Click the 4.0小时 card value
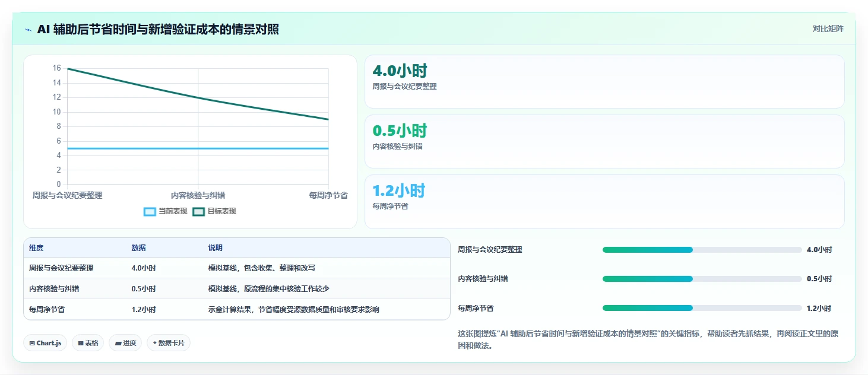The height and width of the screenshot is (375, 868). 400,71
